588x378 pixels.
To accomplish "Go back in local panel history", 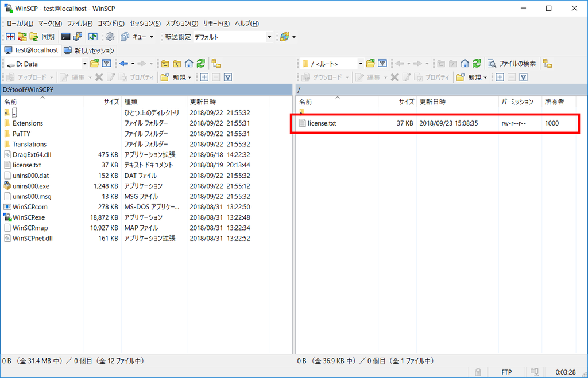I will tap(124, 64).
